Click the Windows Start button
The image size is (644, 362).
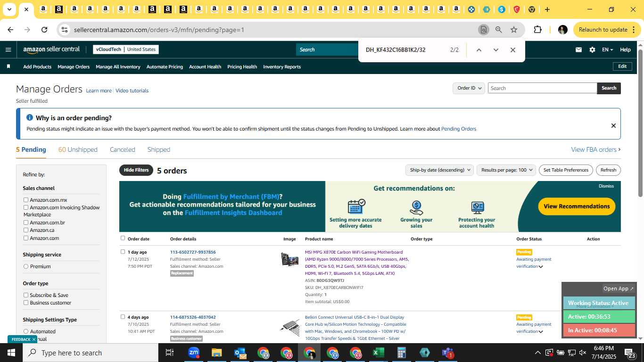tap(11, 353)
